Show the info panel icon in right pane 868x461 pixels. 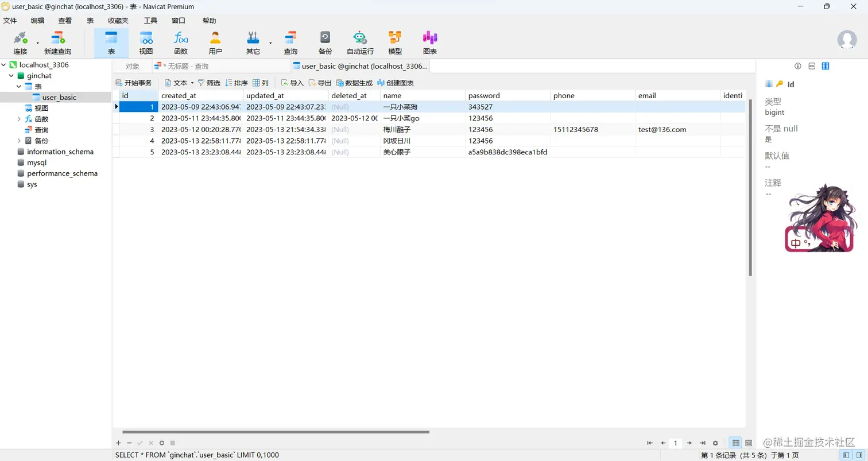[x=797, y=66]
